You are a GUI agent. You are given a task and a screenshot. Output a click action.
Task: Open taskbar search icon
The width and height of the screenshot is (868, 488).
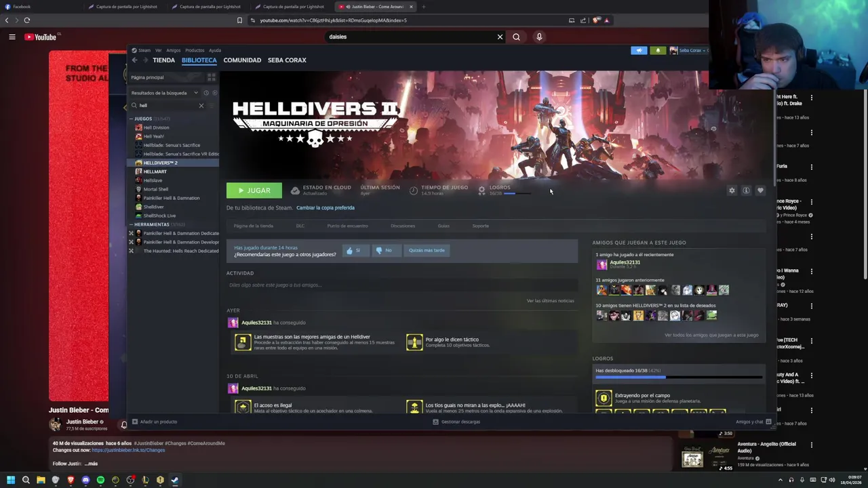[x=26, y=480]
